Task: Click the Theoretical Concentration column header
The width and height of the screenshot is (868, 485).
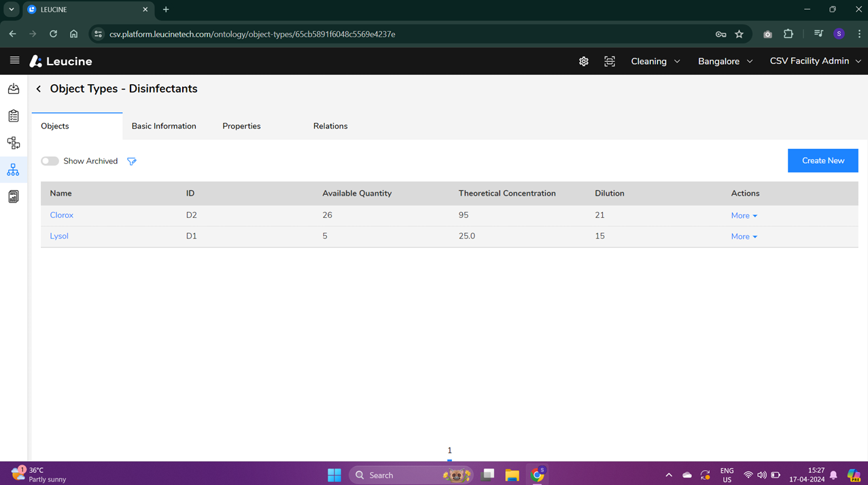Action: coord(507,194)
